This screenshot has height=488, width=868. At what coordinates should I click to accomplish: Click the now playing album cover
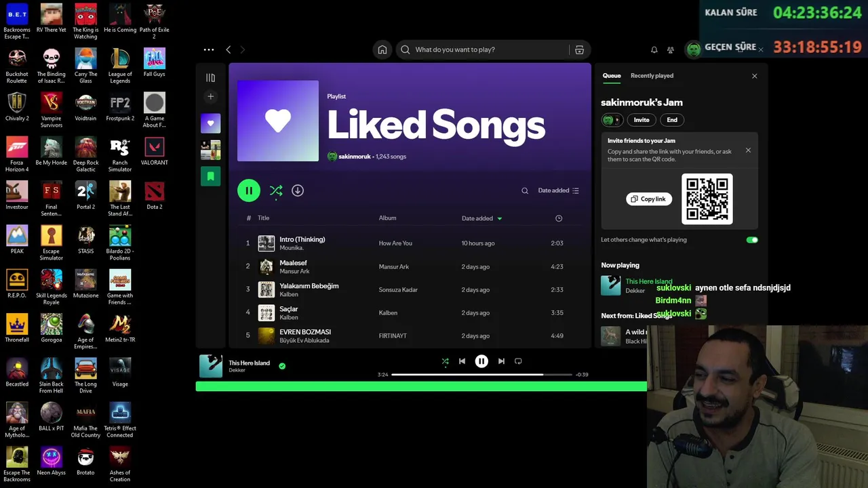click(211, 366)
